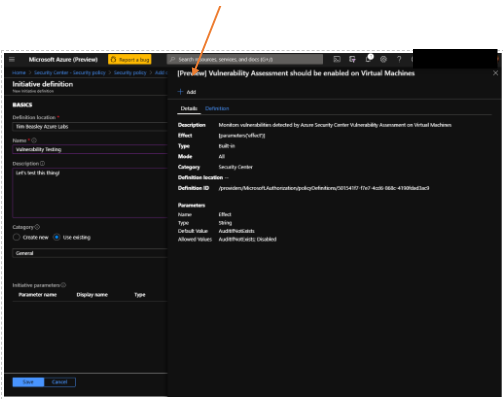Click the Report a bug button
Viewport: 503px width, 399px height.
coord(130,60)
